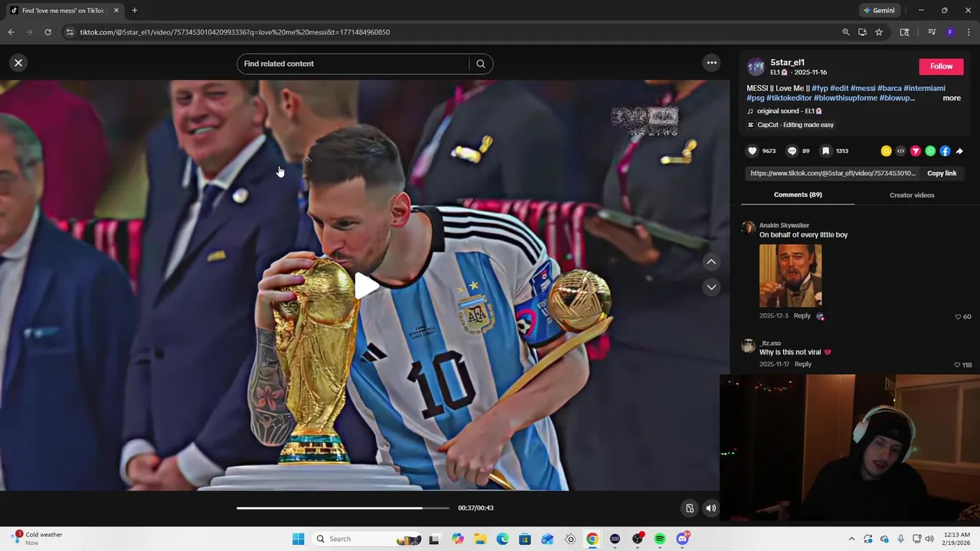Open 5star_el1 profile avatar
Screen dimensions: 980x551
point(756,67)
